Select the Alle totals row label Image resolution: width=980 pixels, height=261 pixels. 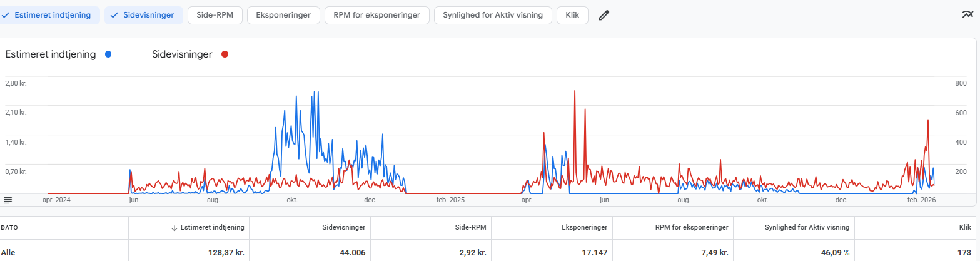[8, 253]
